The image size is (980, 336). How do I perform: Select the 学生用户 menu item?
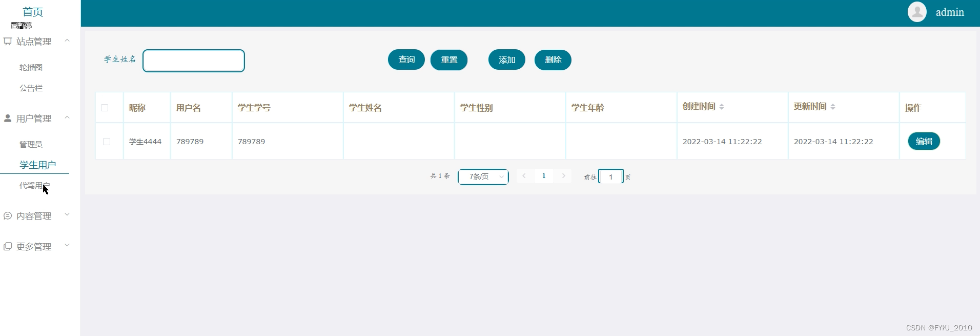(37, 165)
